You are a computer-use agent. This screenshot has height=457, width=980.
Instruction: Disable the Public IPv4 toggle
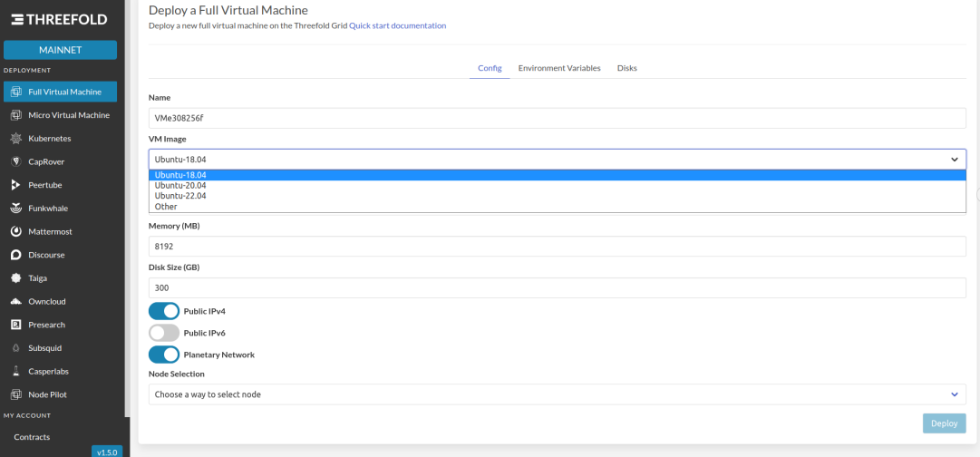[164, 311]
